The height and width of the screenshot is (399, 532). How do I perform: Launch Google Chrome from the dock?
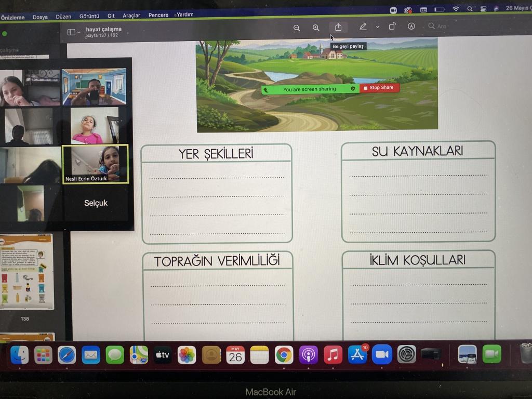(283, 355)
